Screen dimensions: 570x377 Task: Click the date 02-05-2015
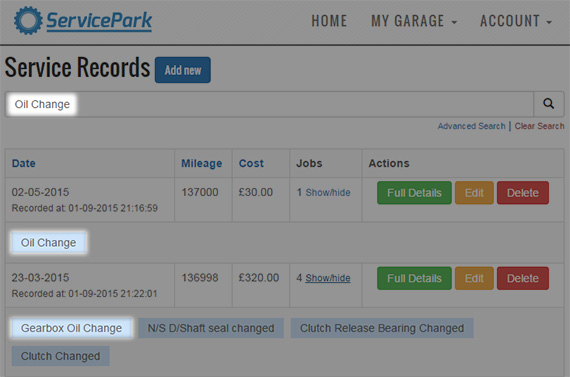coord(40,192)
